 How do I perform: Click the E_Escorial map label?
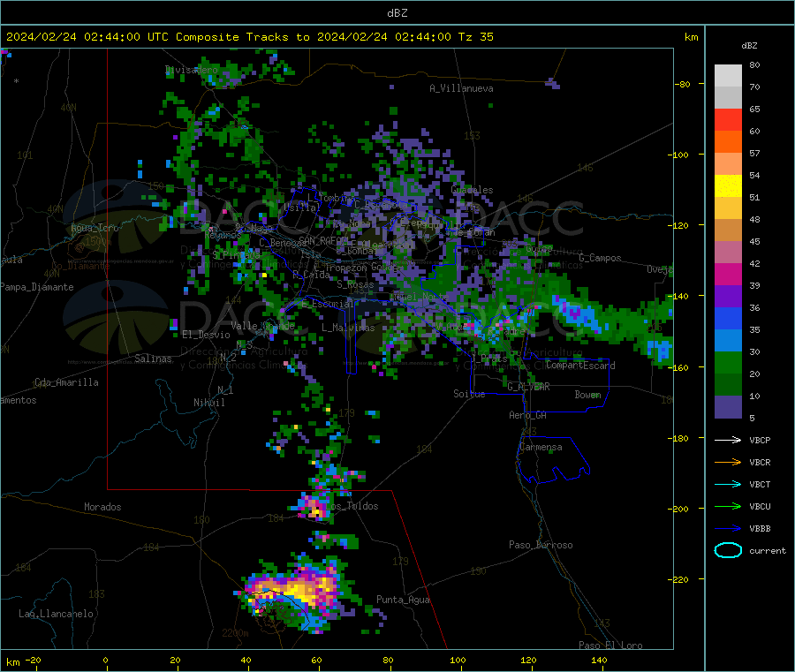pyautogui.click(x=328, y=304)
